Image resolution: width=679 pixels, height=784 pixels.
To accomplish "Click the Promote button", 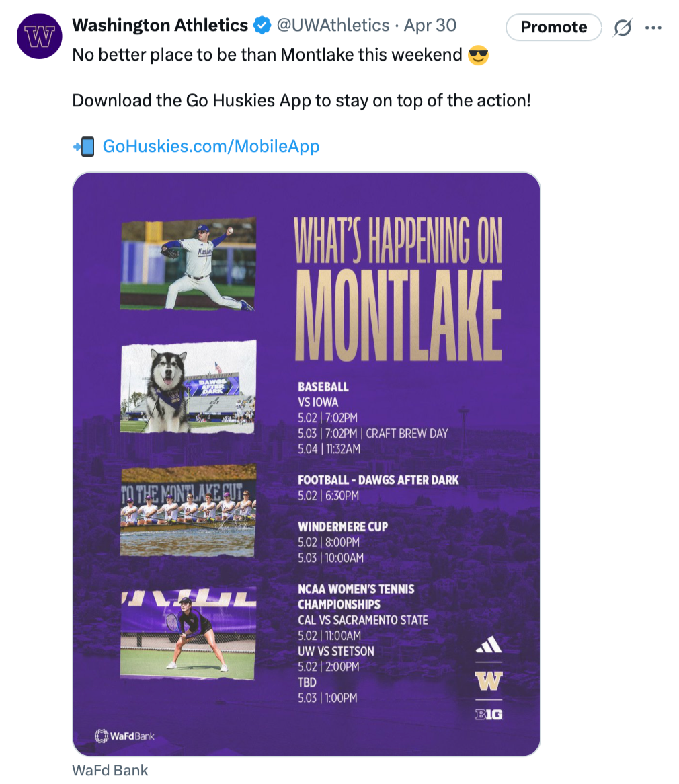I will pos(553,27).
